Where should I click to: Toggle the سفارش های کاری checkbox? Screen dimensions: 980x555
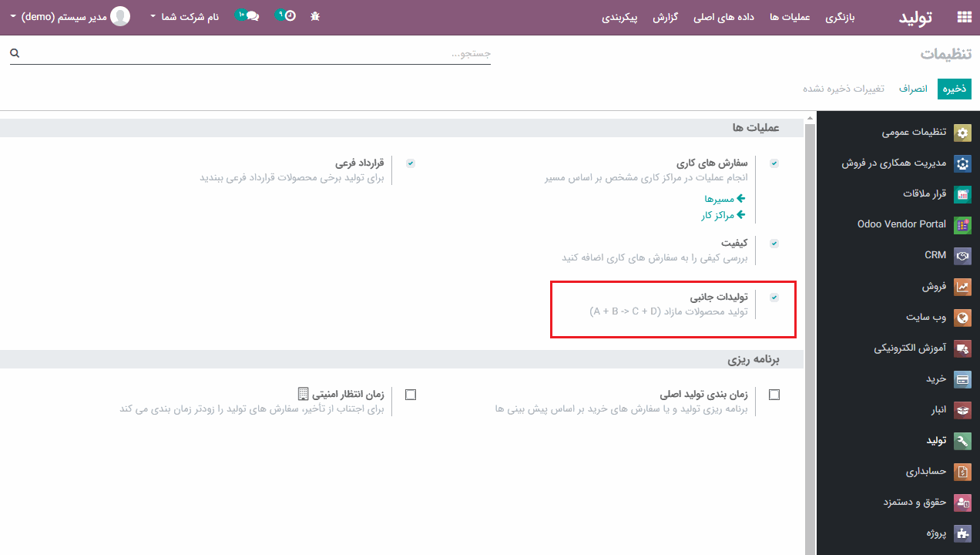774,163
